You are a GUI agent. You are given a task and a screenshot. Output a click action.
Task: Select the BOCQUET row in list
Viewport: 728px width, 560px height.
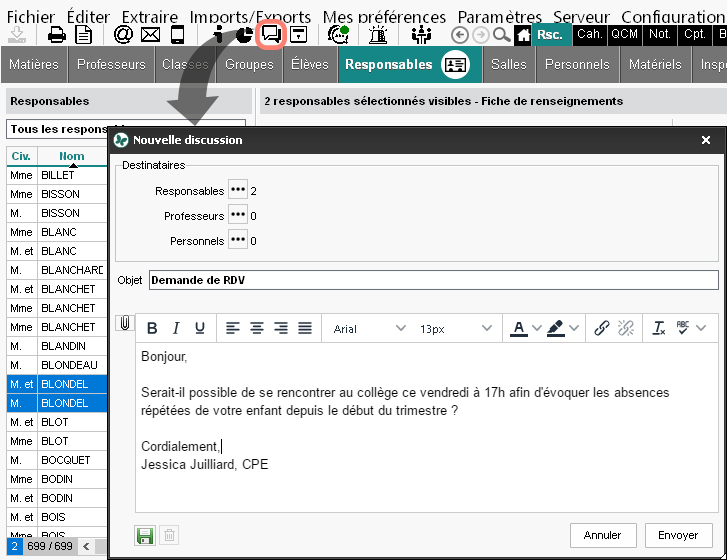(57, 460)
